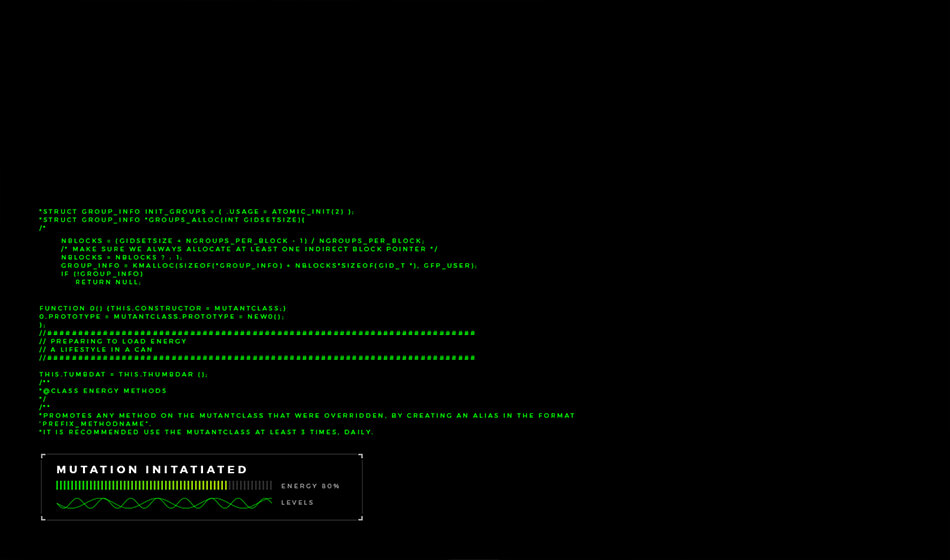This screenshot has width=950, height=560.
Task: Click the green Energy progress bar
Action: pyautogui.click(x=141, y=485)
